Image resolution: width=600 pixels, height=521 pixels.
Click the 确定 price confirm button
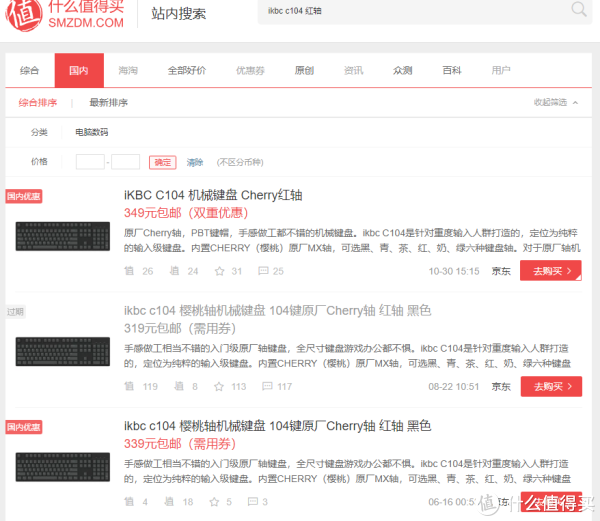pyautogui.click(x=162, y=162)
